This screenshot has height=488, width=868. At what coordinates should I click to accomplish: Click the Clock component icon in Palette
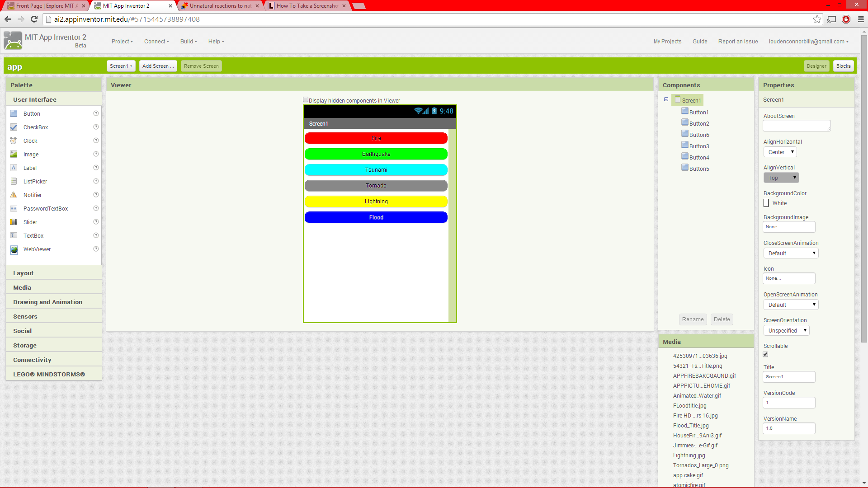14,141
